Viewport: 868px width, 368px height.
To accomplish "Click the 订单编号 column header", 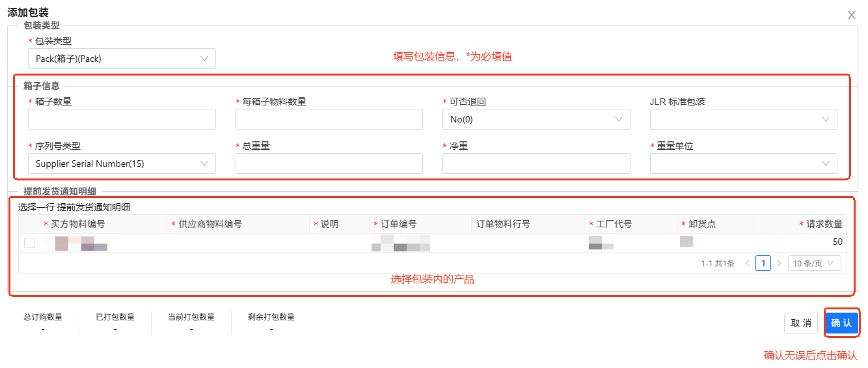I will (398, 224).
